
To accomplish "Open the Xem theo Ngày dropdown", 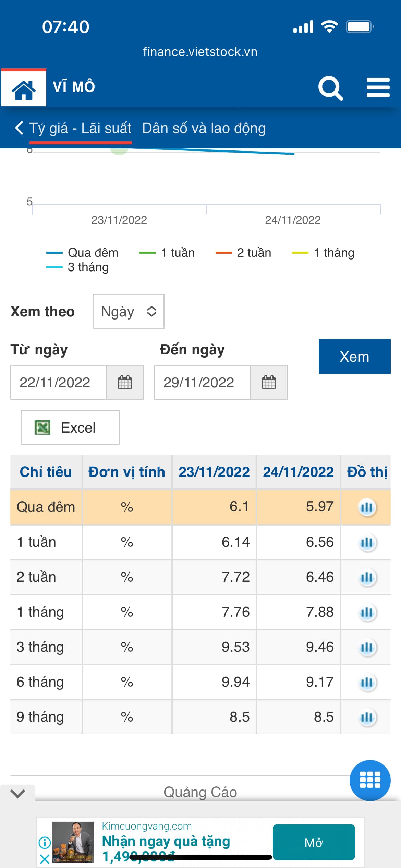I will 128,311.
